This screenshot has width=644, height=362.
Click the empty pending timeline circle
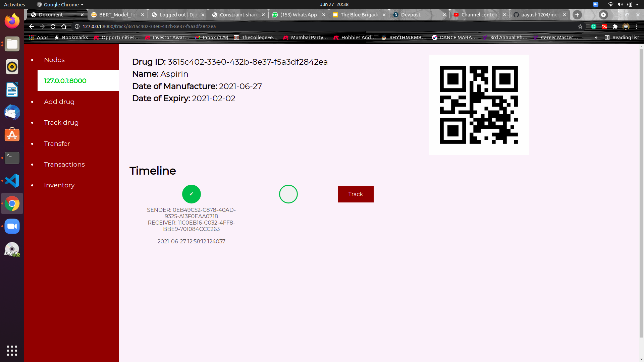tap(288, 194)
